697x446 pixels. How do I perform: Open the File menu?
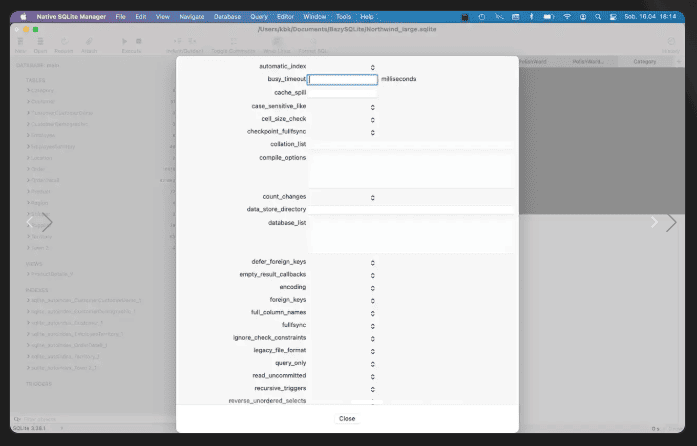pos(120,16)
